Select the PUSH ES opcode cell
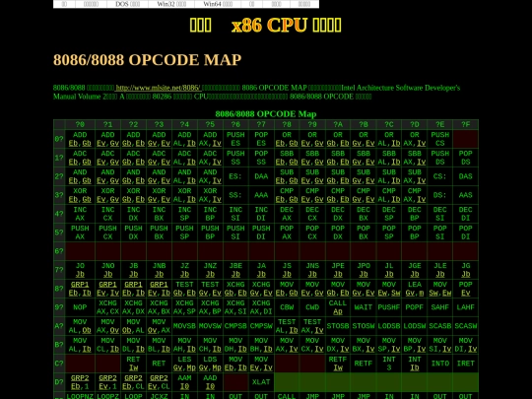532x399 pixels. coord(235,139)
